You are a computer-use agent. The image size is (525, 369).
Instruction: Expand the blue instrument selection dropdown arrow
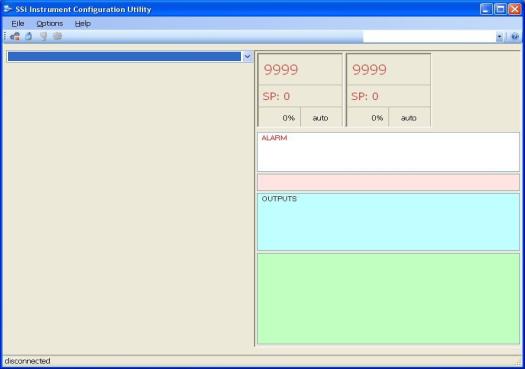[x=247, y=57]
